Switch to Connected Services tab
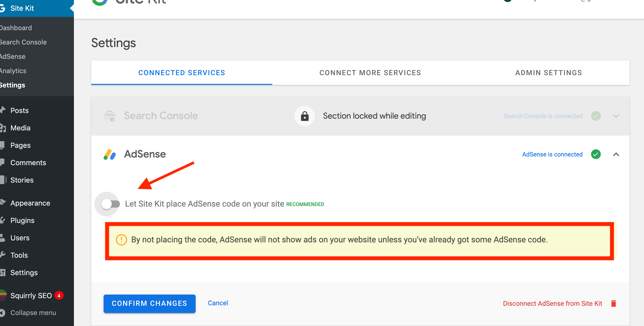The height and width of the screenshot is (326, 644). [182, 73]
